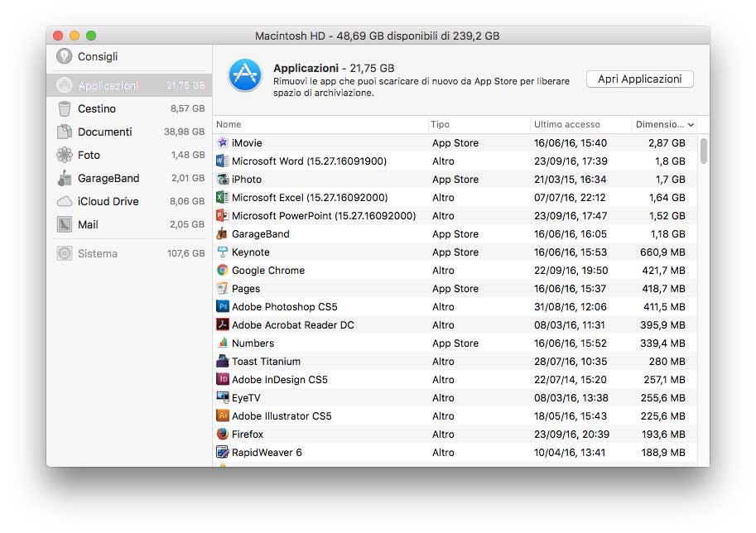Click the Microsoft Word app icon
This screenshot has width=756, height=533.
[x=222, y=161]
